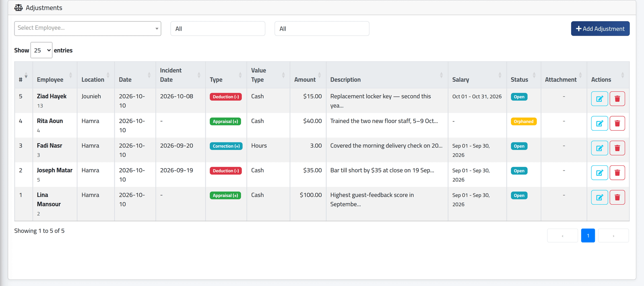Click the Orphaned status badge
Image resolution: width=644 pixels, height=286 pixels.
[x=524, y=121]
